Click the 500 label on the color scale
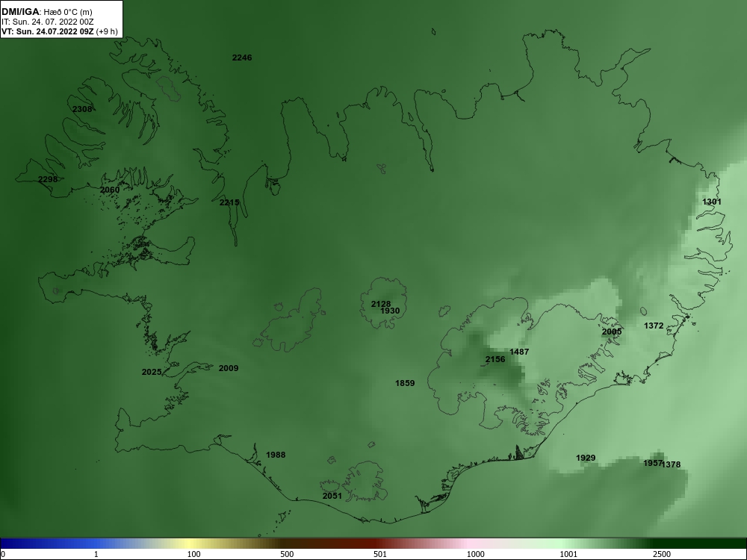Screen dimensions: 747x560 (x=287, y=554)
